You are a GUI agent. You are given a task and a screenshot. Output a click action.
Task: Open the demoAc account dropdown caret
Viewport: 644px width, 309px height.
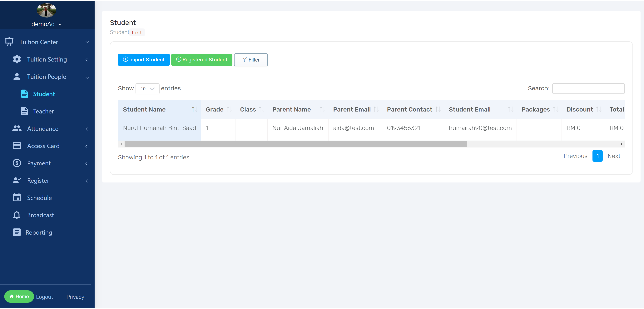click(x=60, y=24)
